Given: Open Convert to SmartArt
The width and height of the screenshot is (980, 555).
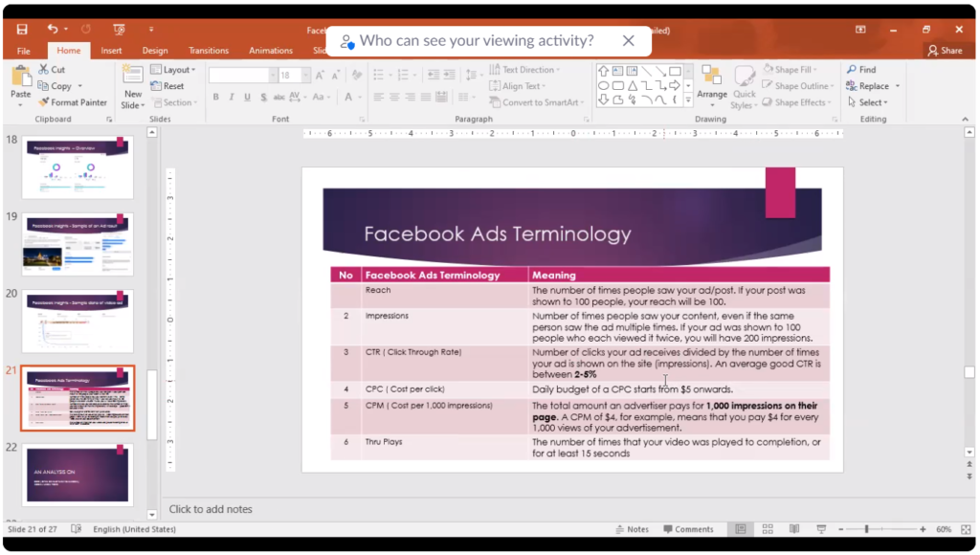Looking at the screenshot, I should (x=536, y=102).
